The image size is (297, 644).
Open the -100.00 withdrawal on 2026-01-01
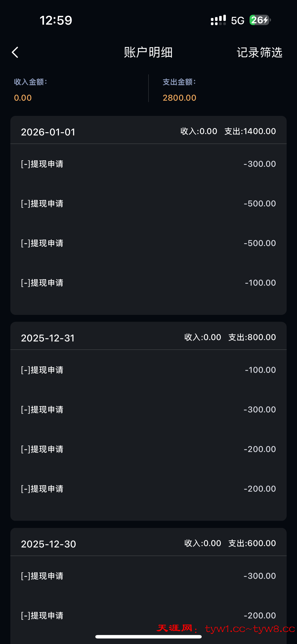click(148, 283)
